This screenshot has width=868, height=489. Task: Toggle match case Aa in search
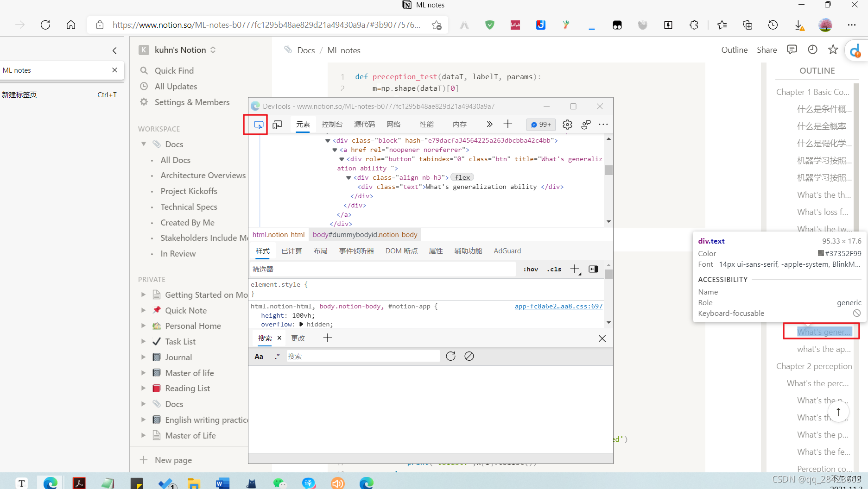[x=259, y=357]
